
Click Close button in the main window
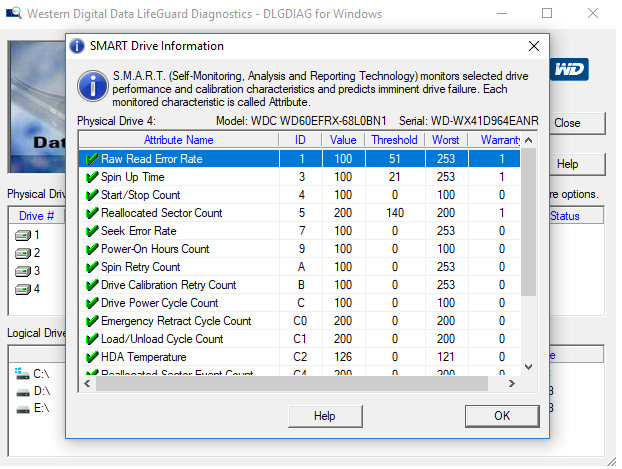(x=578, y=123)
